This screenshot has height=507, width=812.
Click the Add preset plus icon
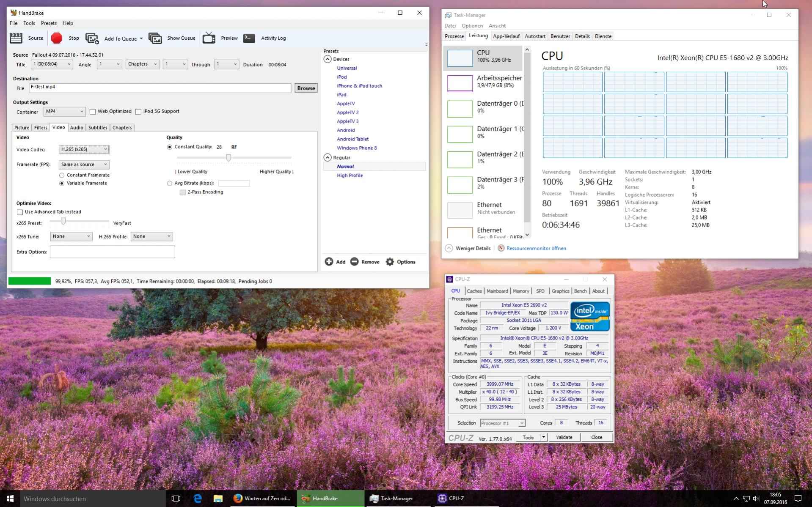(329, 262)
